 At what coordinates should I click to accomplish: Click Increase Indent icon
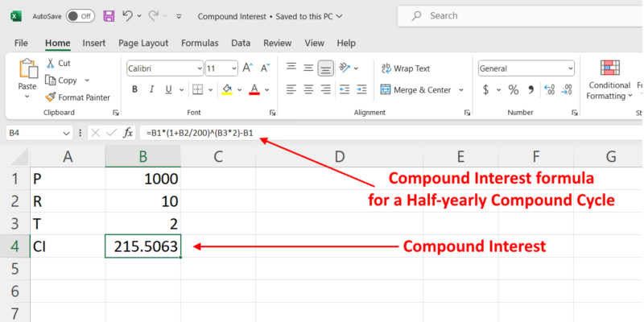tap(361, 89)
